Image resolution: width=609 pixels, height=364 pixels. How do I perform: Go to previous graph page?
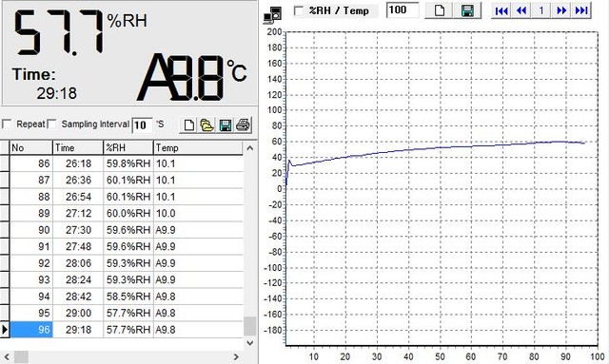click(521, 10)
